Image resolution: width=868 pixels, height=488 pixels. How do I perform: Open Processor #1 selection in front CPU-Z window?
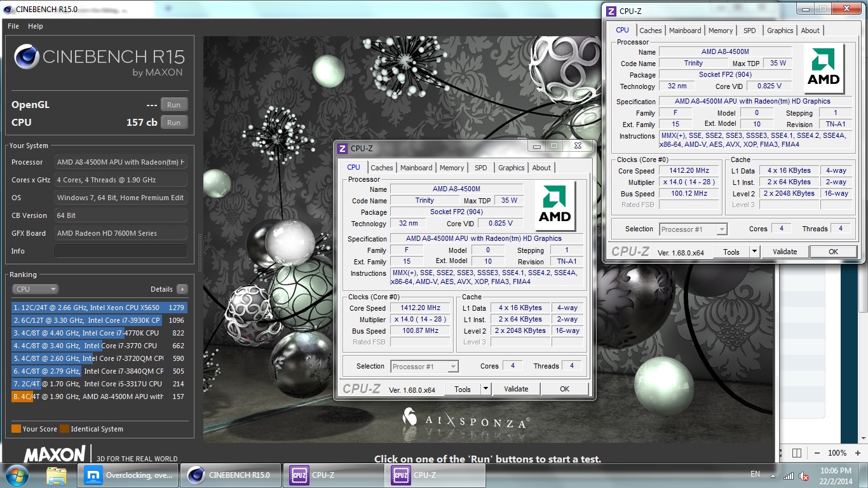click(x=424, y=367)
